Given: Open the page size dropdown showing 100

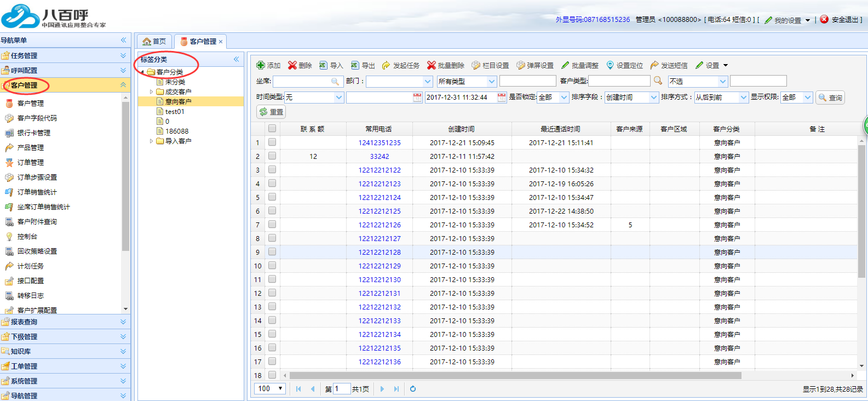Looking at the screenshot, I should point(271,388).
